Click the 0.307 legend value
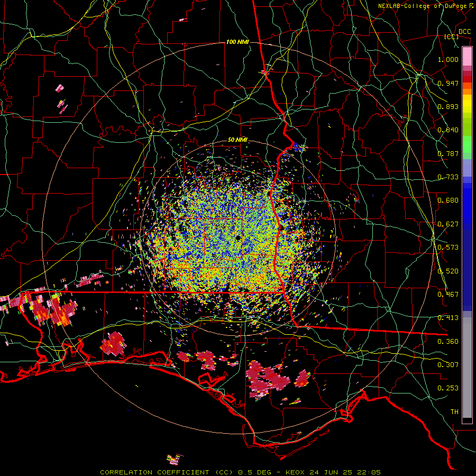476x476 pixels. coord(448,365)
